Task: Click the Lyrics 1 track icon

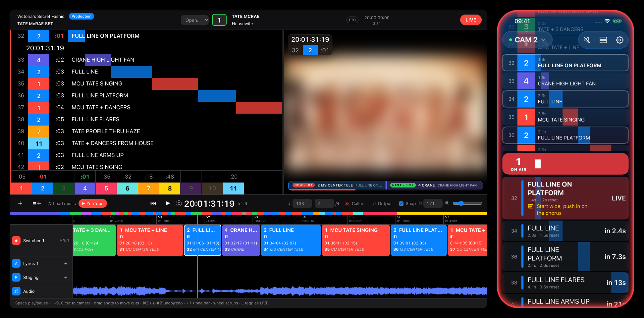Action: pyautogui.click(x=16, y=263)
